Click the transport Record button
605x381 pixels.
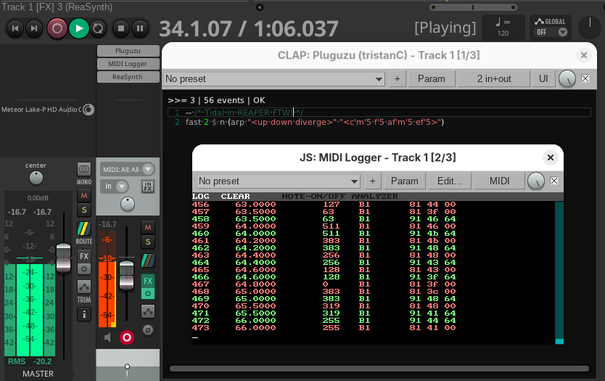(57, 28)
